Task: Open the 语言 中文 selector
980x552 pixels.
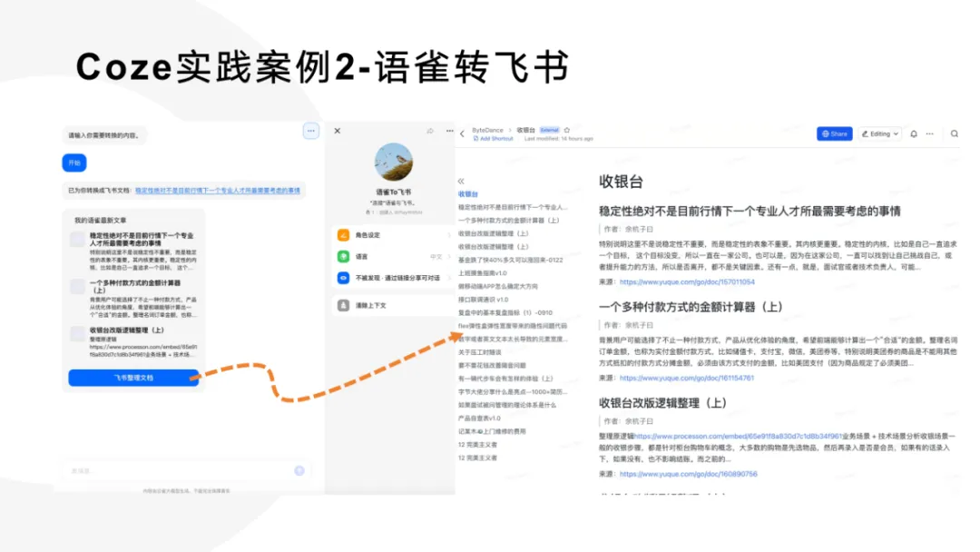Action: point(440,256)
